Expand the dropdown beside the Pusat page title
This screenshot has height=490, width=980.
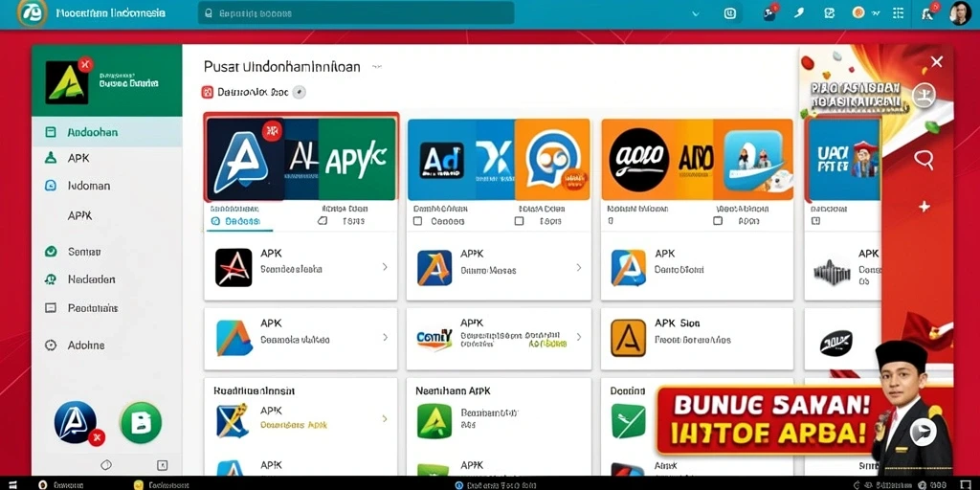click(x=375, y=66)
